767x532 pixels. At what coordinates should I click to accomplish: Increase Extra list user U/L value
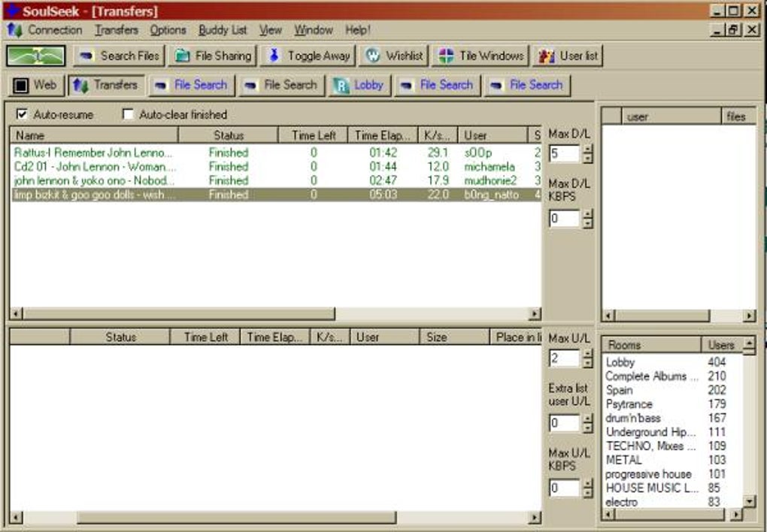coord(587,419)
